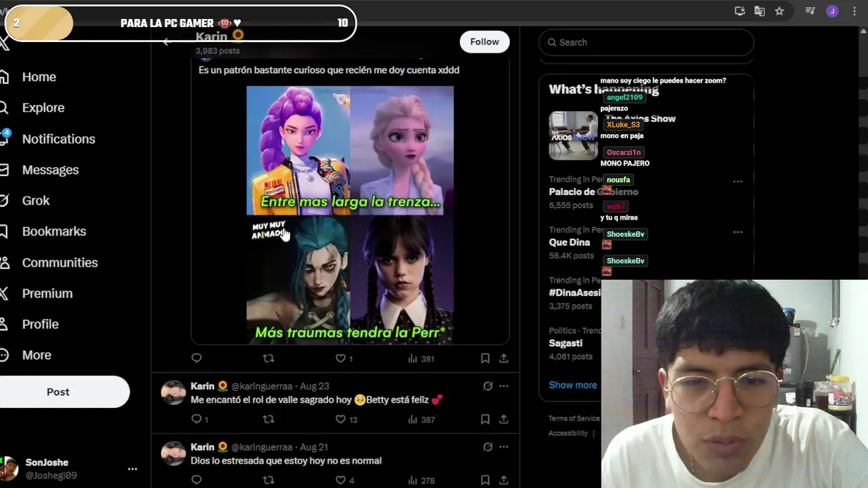Reply to the estresada post
Screen dimensions: 868x488
(x=197, y=480)
